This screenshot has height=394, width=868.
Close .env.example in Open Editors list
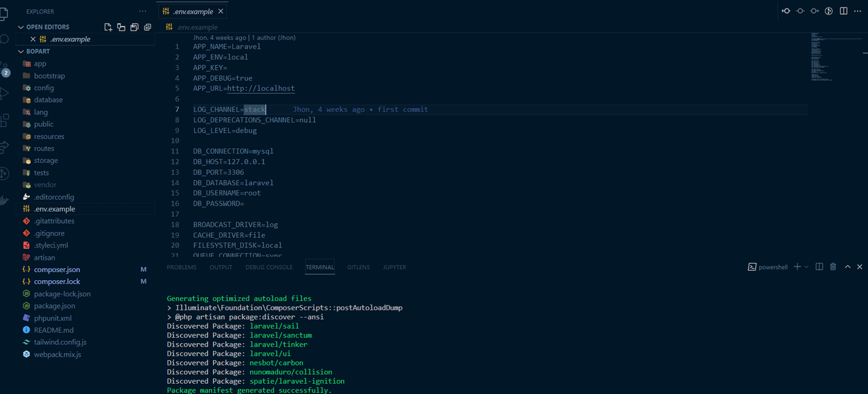click(33, 39)
